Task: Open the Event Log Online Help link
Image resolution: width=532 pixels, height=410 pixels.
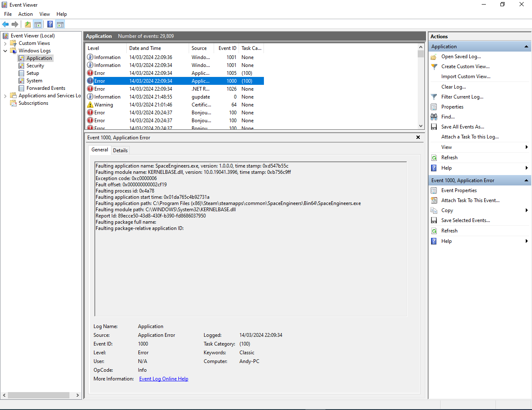Action: click(163, 379)
